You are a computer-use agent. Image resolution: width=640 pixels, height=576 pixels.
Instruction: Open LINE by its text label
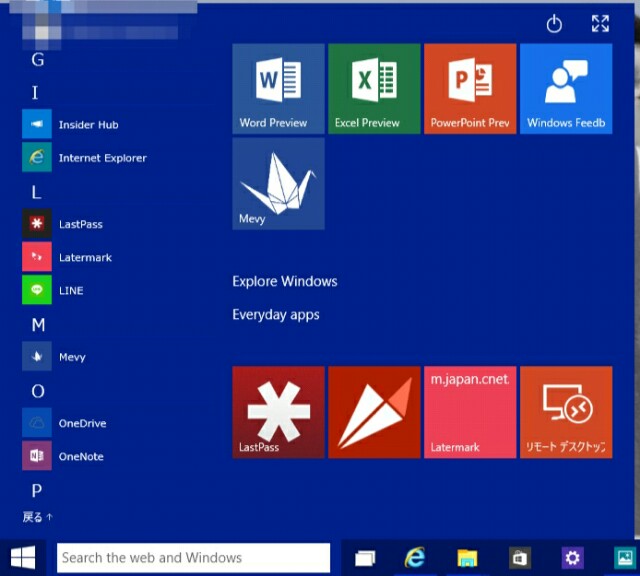click(71, 291)
